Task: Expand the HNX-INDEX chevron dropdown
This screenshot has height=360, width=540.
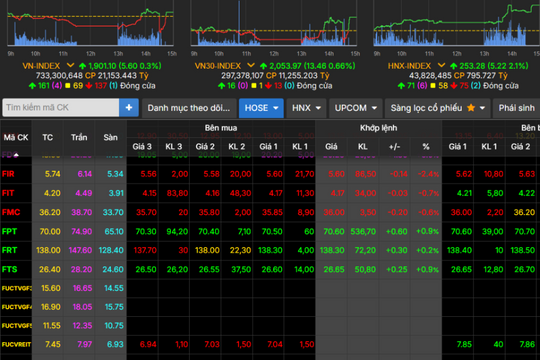Action: (441, 65)
